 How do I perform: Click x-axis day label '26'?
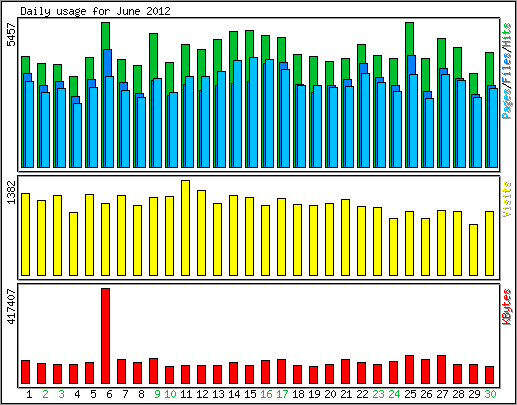click(426, 394)
